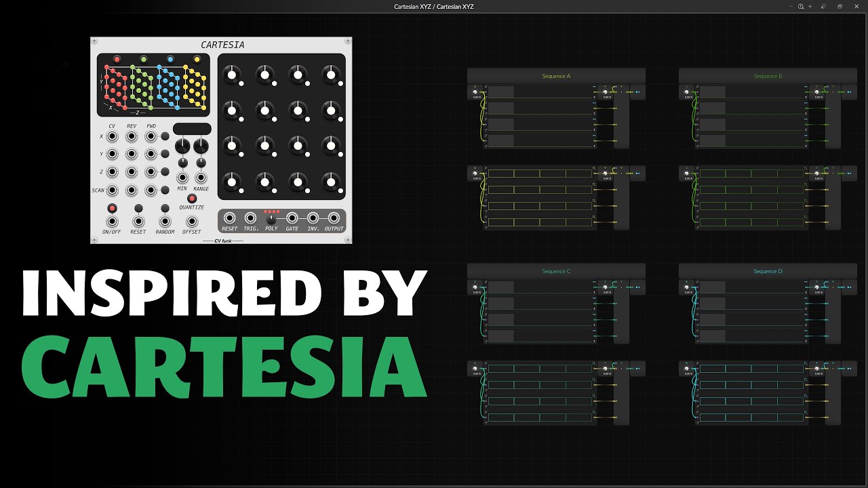Screen dimensions: 868x488
Task: Click the bottom-left knob in the 4x4 grid
Action: [x=232, y=181]
